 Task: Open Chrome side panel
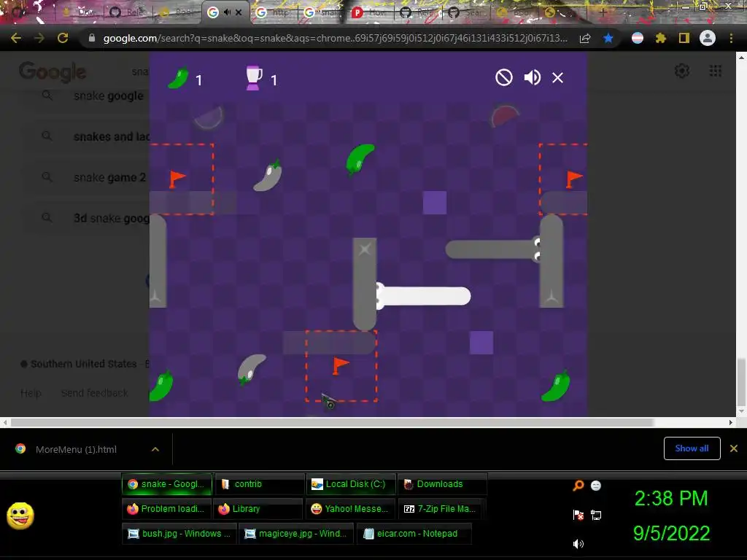click(684, 38)
